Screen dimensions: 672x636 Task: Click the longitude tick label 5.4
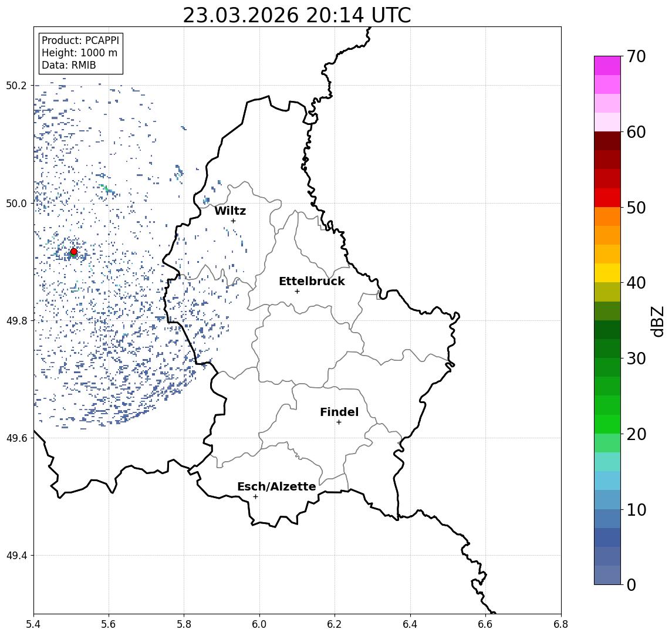[x=33, y=624]
